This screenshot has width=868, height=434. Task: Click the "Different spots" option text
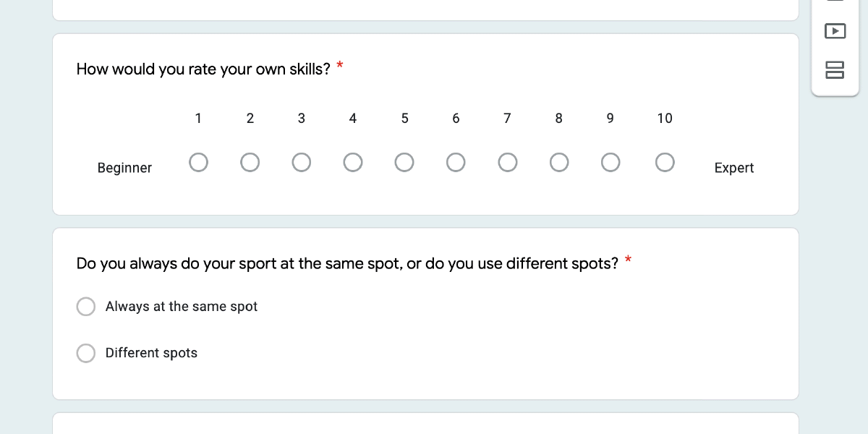pyautogui.click(x=151, y=353)
